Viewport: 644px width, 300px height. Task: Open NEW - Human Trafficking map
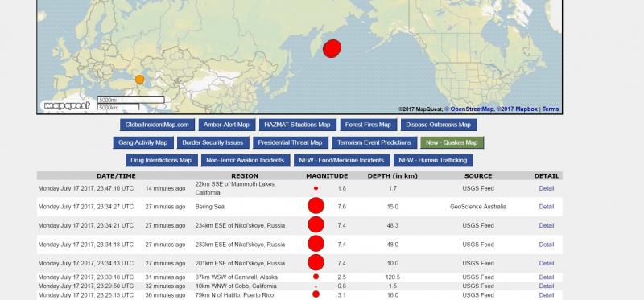click(x=433, y=161)
